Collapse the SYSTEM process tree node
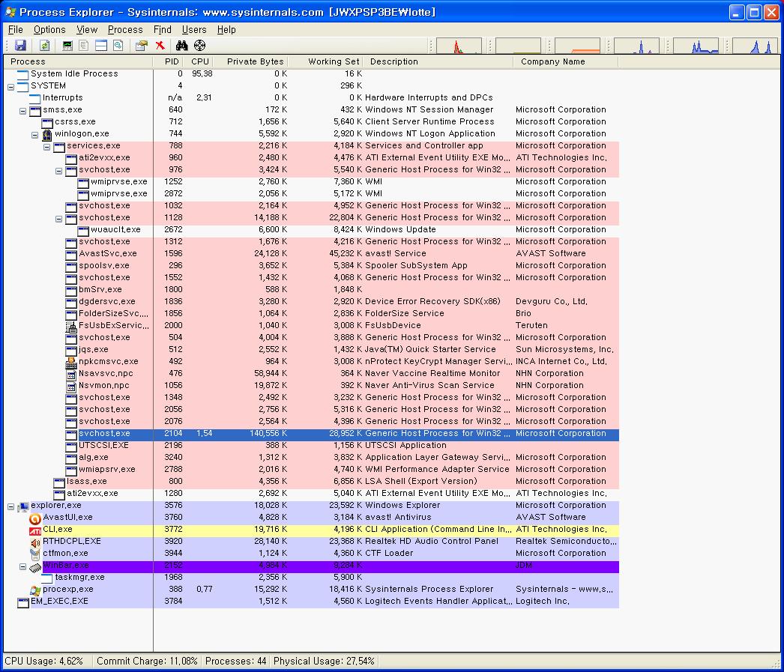The height and width of the screenshot is (672, 784). click(x=10, y=86)
